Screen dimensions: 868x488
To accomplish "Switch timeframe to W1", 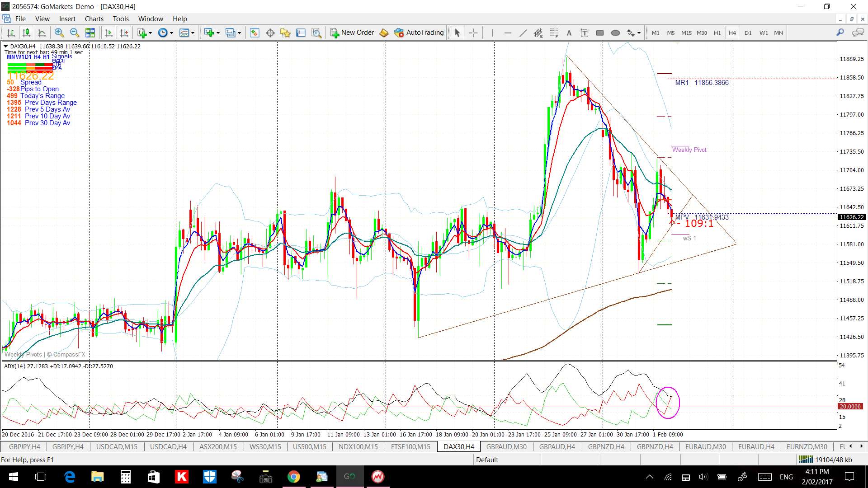I will 764,33.
